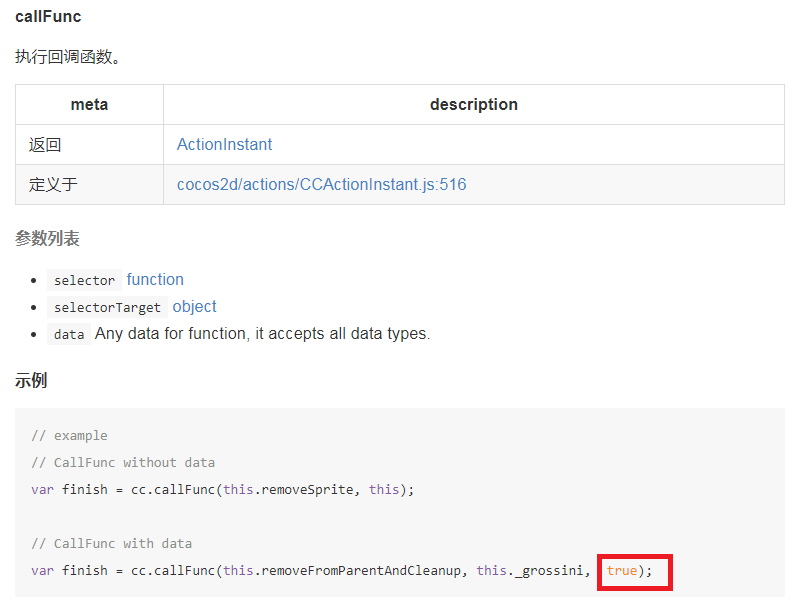Select the 返回 table cell
Screen dimensions: 804x606
(x=45, y=145)
